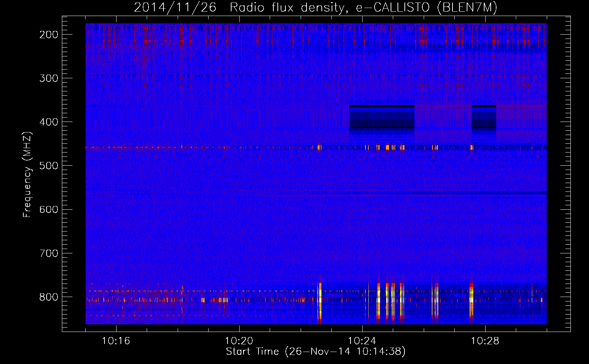589x364 pixels.
Task: Click the 10:20 time tick label
Action: point(239,341)
